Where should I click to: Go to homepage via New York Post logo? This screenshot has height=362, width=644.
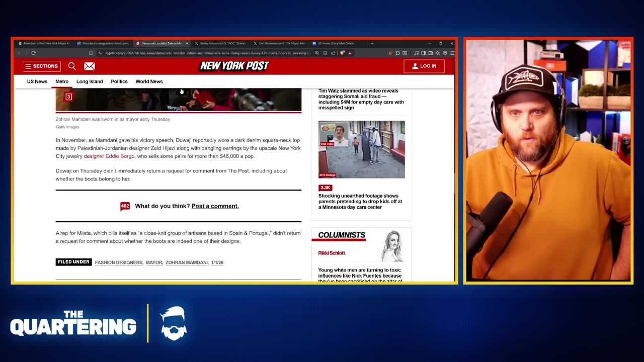pos(234,66)
